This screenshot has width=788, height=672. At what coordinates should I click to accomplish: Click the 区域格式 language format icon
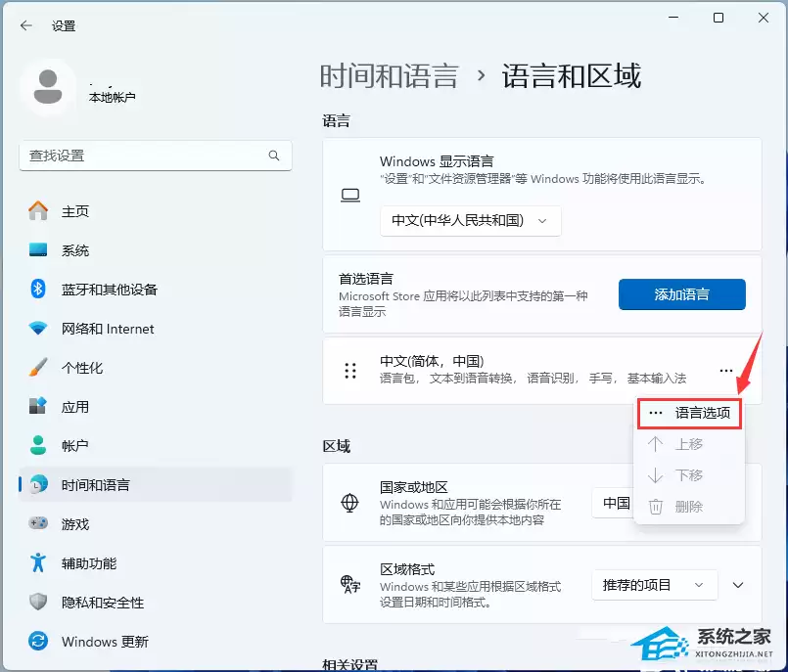tap(350, 585)
